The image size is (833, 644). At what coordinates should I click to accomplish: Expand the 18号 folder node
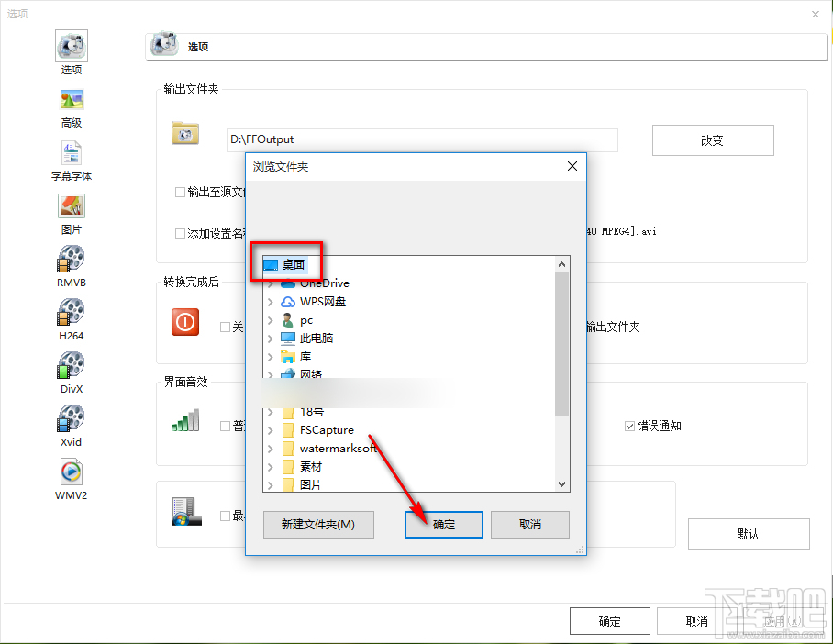pyautogui.click(x=271, y=412)
